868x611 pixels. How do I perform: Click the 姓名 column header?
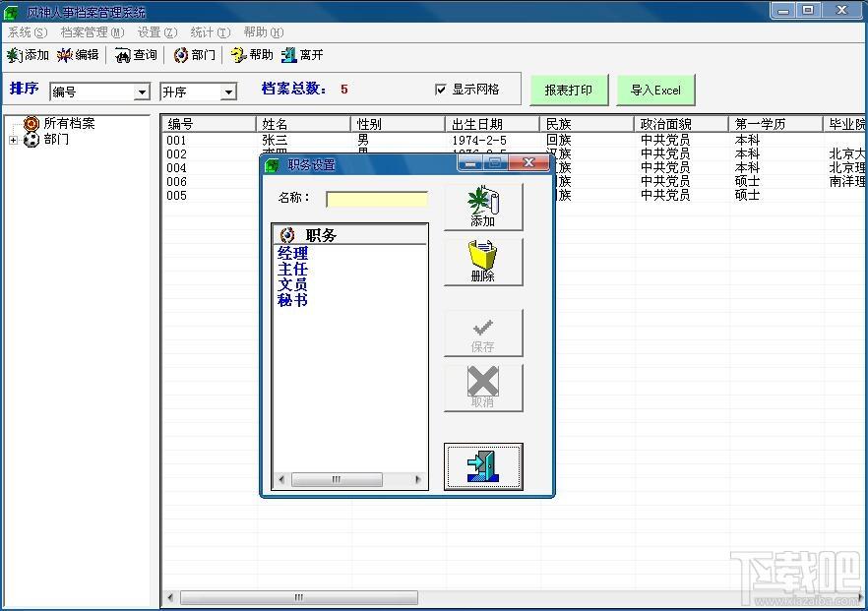click(303, 124)
